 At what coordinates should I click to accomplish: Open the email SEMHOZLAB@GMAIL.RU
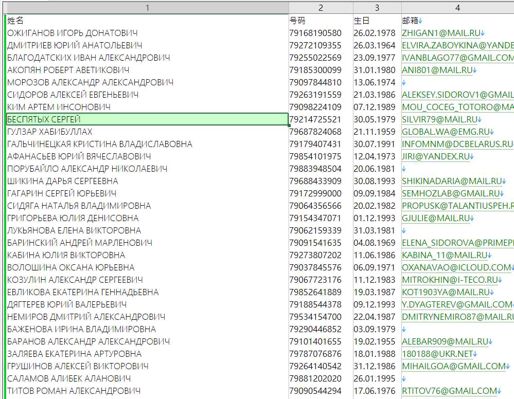(x=451, y=193)
